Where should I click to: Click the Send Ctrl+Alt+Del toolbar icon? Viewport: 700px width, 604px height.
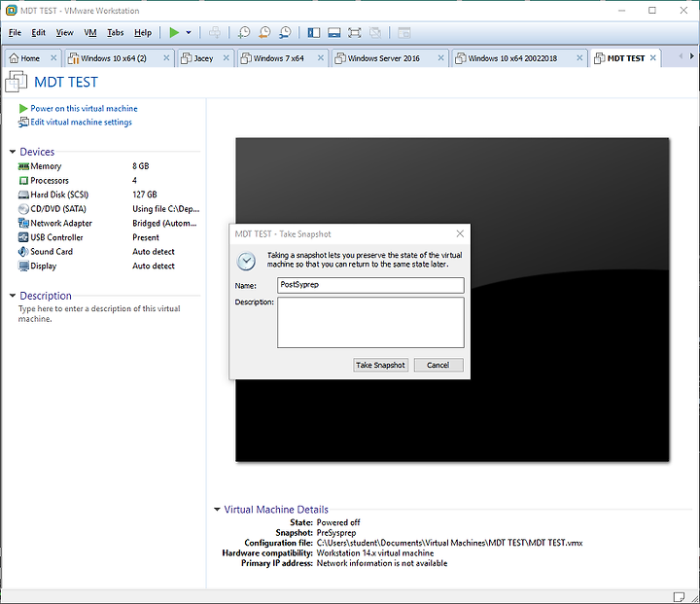click(215, 33)
